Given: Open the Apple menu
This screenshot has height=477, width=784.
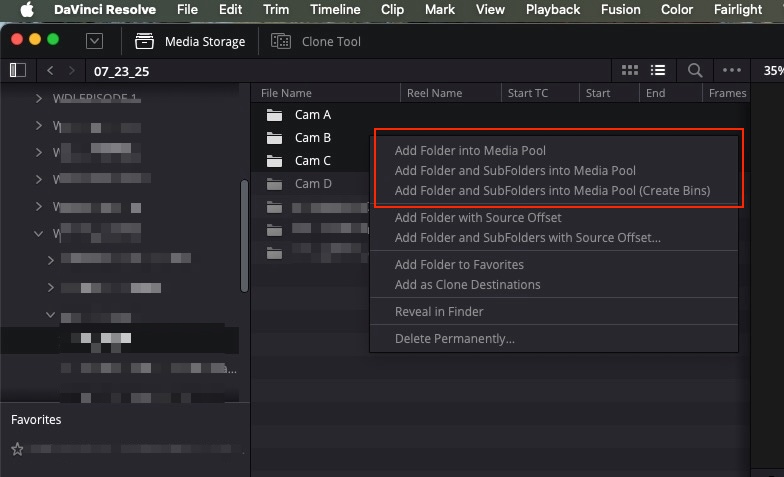Looking at the screenshot, I should pyautogui.click(x=27, y=10).
